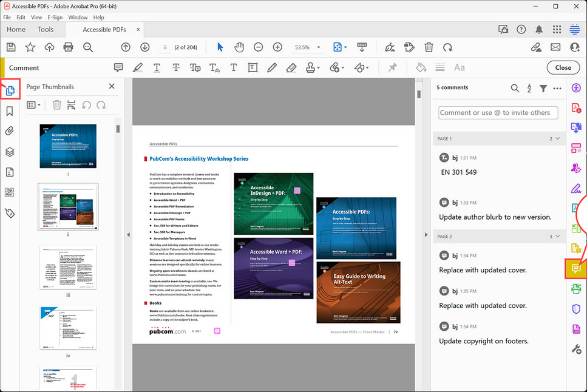Open the Bookmarks panel
The width and height of the screenshot is (587, 392).
click(x=10, y=111)
